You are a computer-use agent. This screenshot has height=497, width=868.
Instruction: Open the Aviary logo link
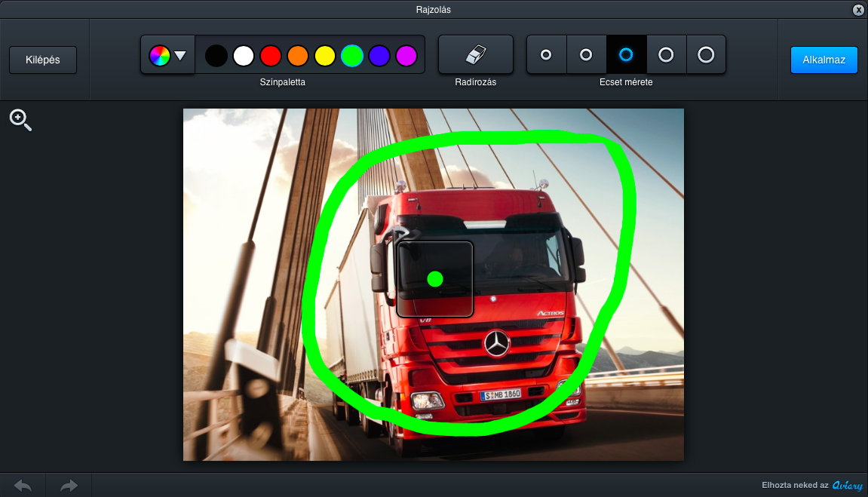pyautogui.click(x=847, y=486)
